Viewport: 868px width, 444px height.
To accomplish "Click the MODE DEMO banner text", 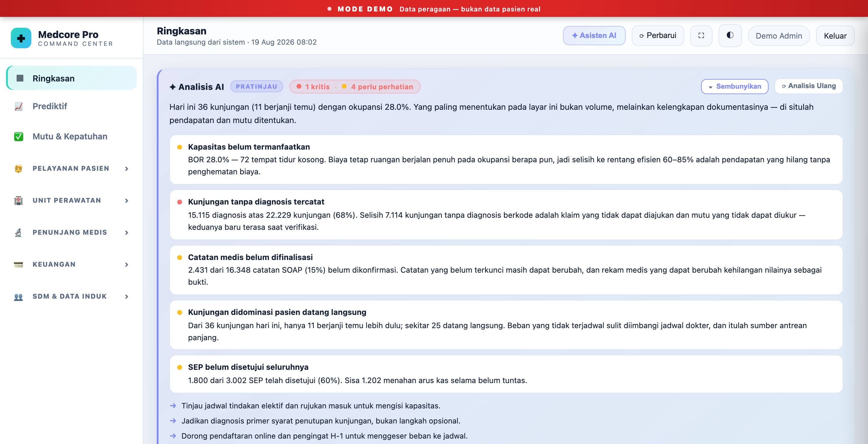I will point(365,9).
